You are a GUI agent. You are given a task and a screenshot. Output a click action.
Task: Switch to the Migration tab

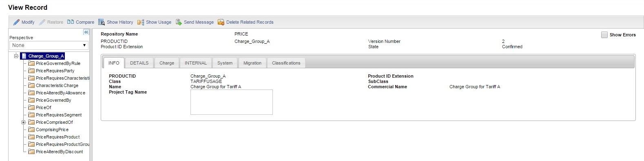(x=252, y=63)
